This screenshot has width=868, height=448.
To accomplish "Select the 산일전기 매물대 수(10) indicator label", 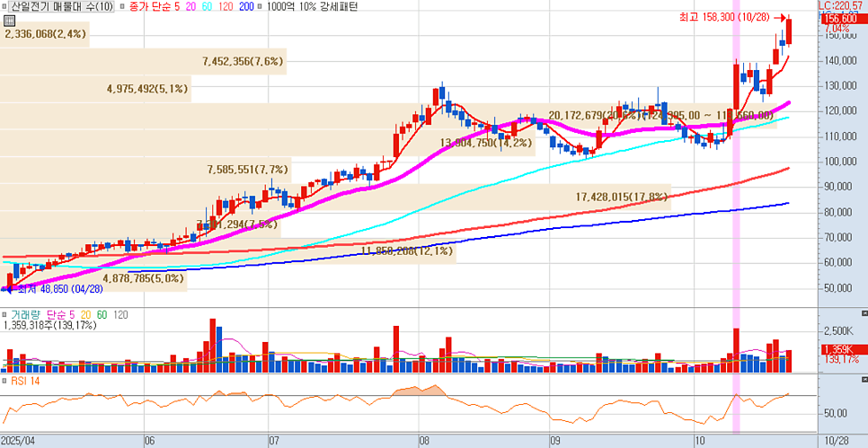I will pyautogui.click(x=63, y=6).
